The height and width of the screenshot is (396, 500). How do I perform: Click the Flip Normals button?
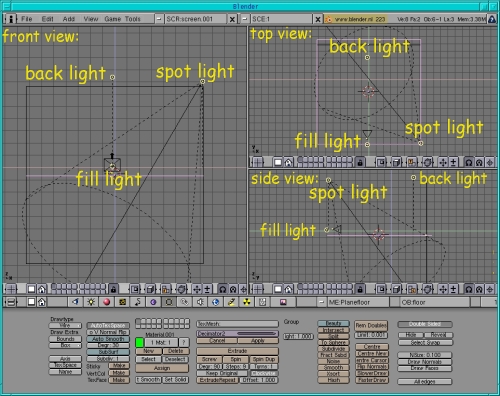[372, 367]
